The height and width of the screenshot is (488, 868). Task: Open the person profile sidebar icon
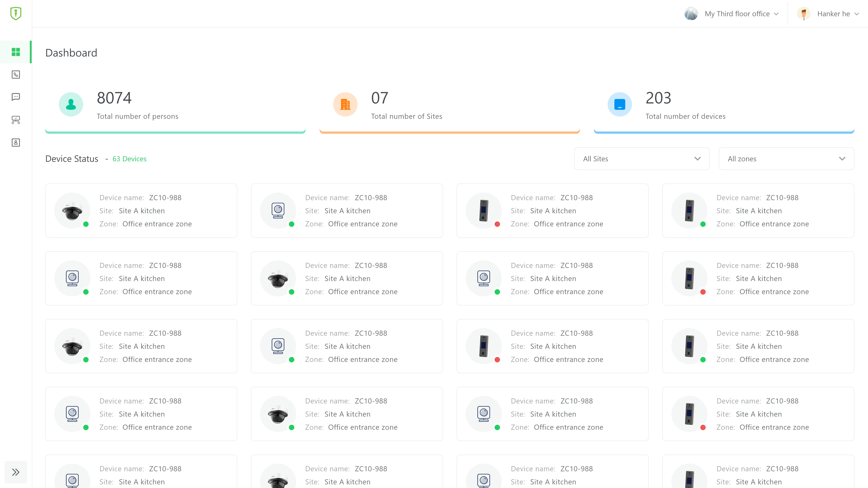[x=16, y=142]
